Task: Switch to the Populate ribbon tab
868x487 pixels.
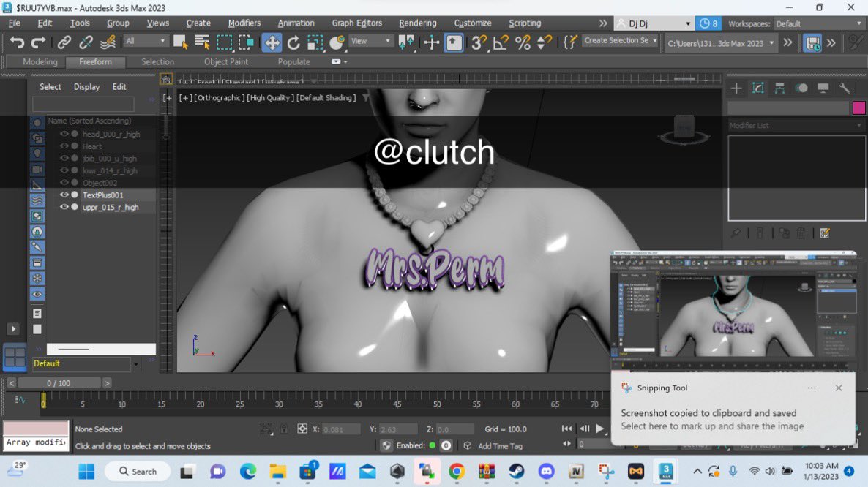Action: coord(294,62)
